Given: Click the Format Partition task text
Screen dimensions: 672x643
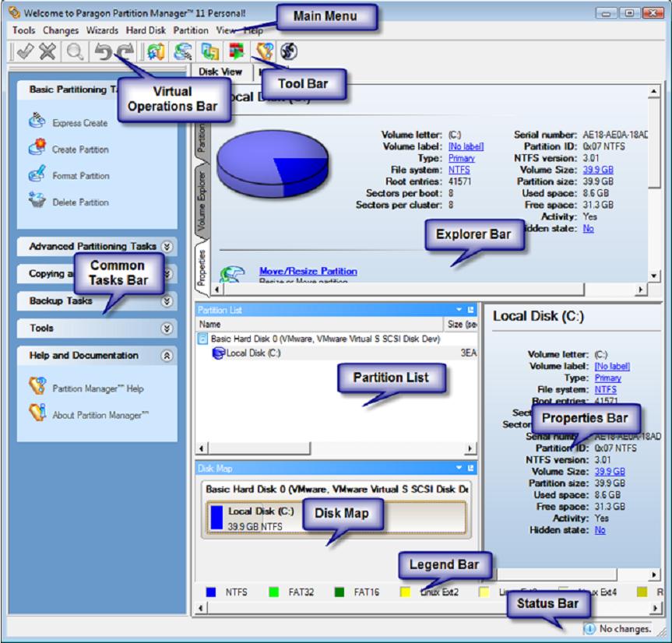Looking at the screenshot, I should (81, 176).
